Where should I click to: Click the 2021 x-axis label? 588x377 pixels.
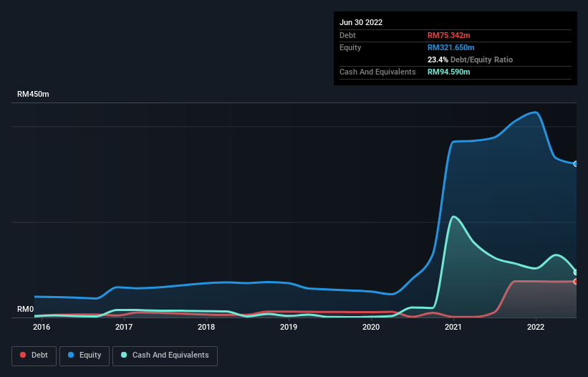(x=453, y=327)
